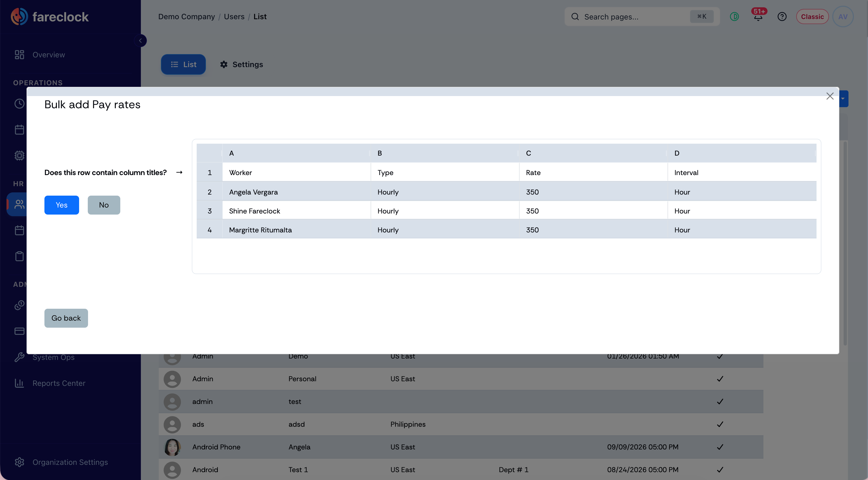
Task: Click the System Ops wrench icon
Action: click(x=20, y=357)
